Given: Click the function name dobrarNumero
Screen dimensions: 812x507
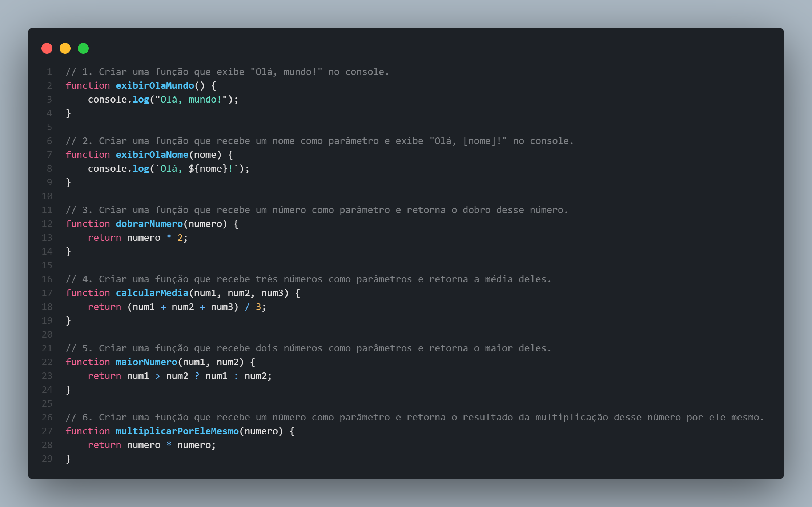Looking at the screenshot, I should (x=149, y=224).
